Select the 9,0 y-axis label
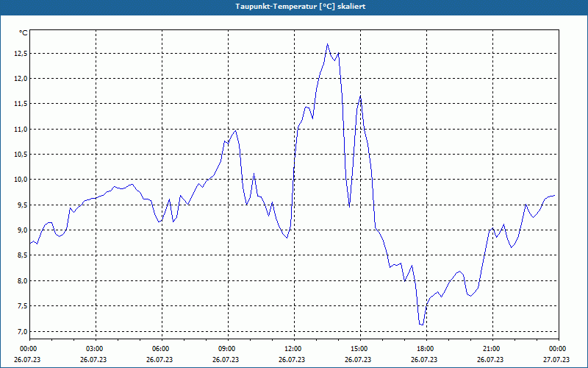The height and width of the screenshot is (368, 588). (x=22, y=230)
